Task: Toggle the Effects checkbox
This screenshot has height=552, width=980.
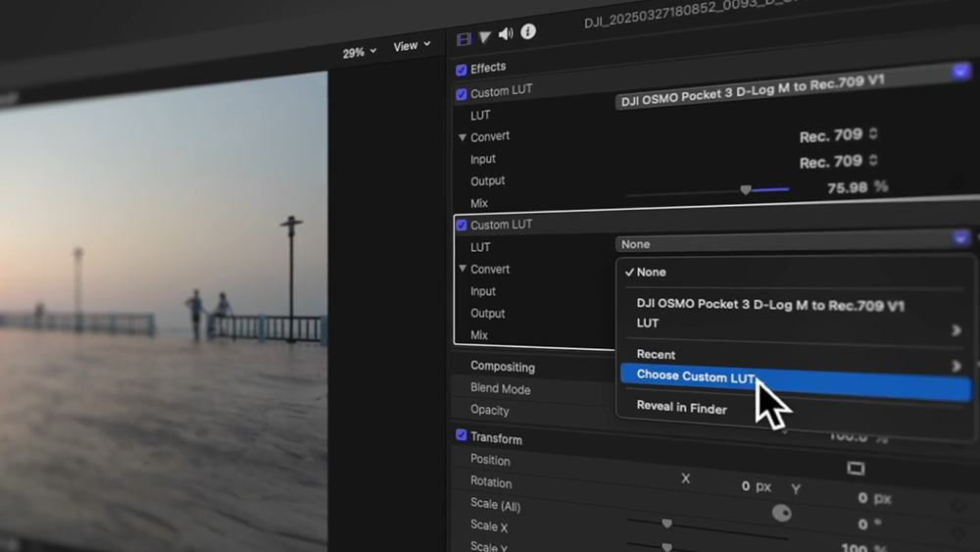Action: tap(462, 70)
